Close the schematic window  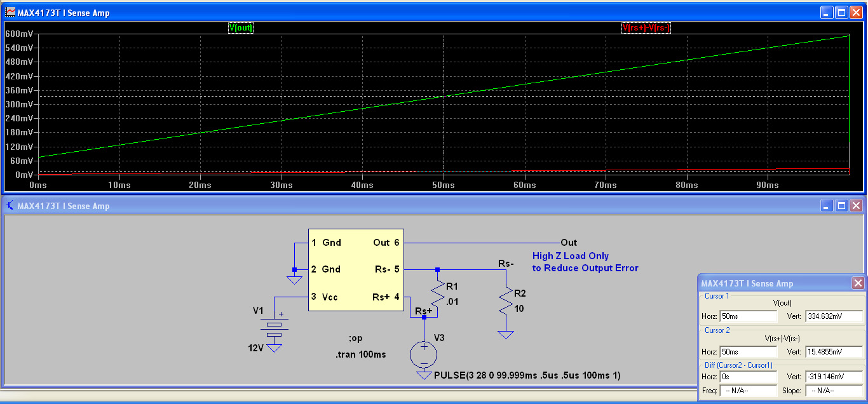pyautogui.click(x=856, y=206)
